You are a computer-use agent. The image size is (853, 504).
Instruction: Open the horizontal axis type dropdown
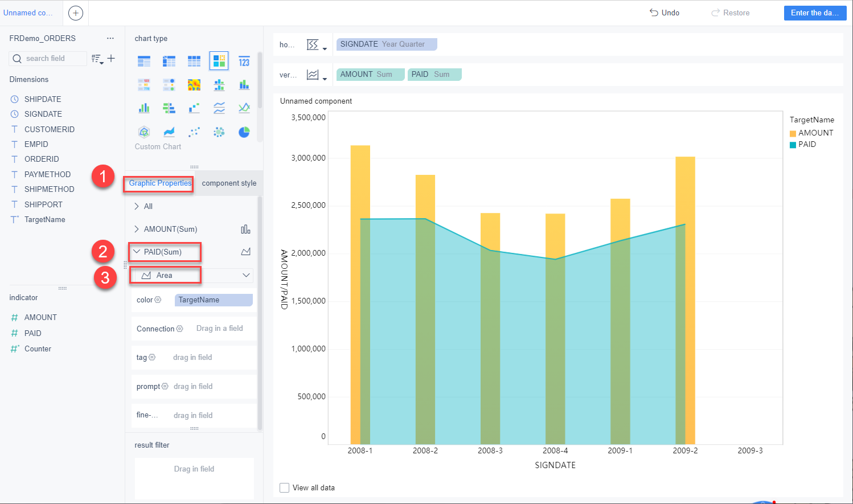point(316,44)
